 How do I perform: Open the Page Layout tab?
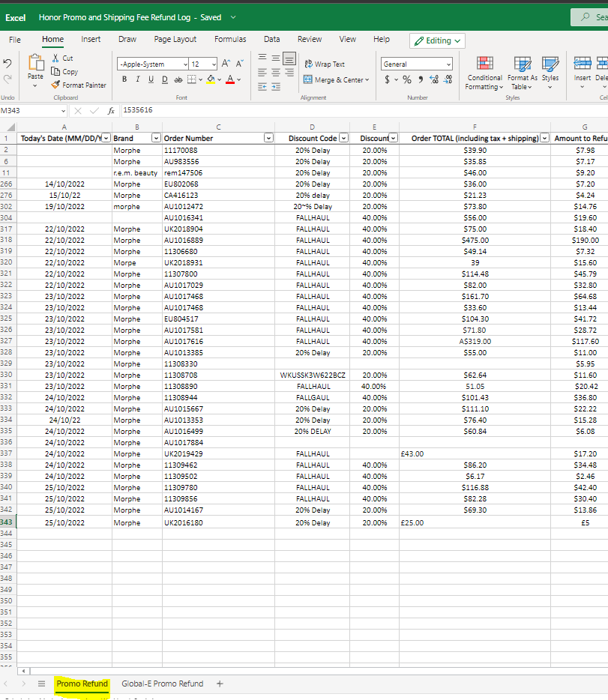click(x=175, y=39)
